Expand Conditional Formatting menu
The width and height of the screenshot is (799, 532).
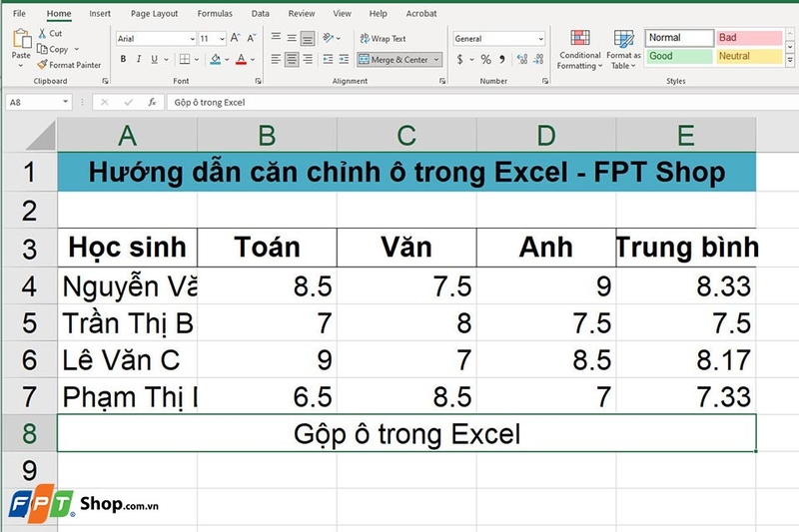coord(579,50)
